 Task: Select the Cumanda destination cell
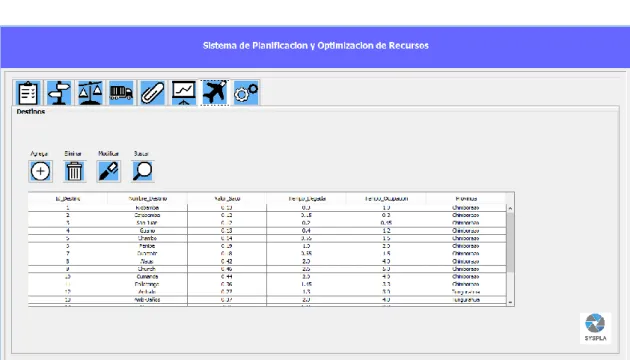click(147, 276)
